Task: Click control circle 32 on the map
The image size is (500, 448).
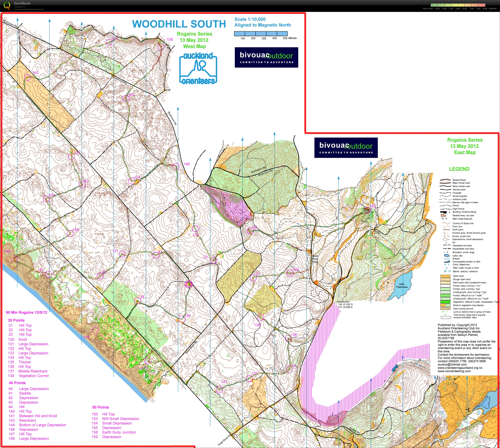Action: click(213, 260)
